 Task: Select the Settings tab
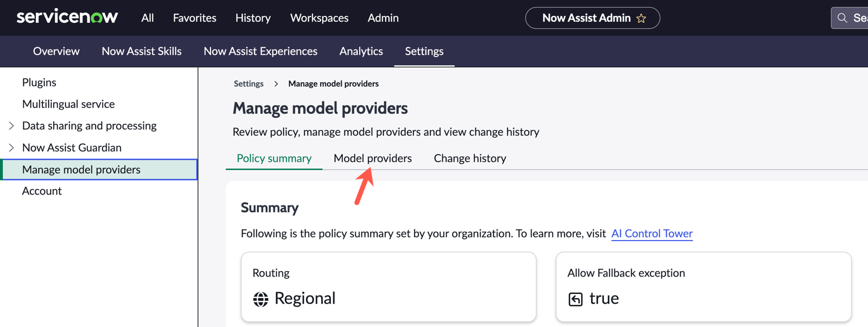tap(424, 51)
